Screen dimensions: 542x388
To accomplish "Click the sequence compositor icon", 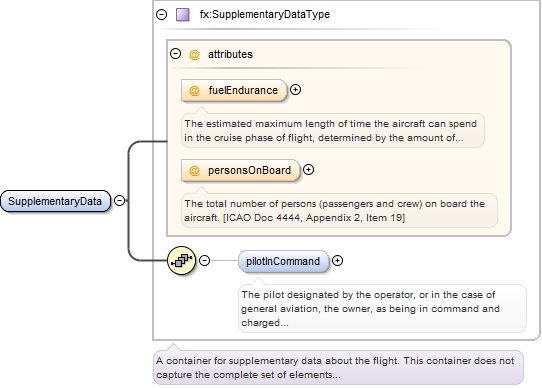I will coord(181,260).
